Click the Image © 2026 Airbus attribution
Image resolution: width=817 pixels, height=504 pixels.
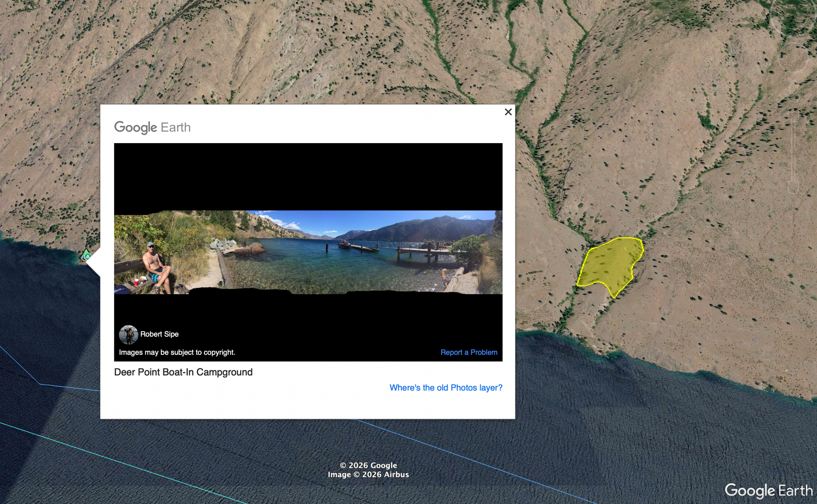(368, 474)
